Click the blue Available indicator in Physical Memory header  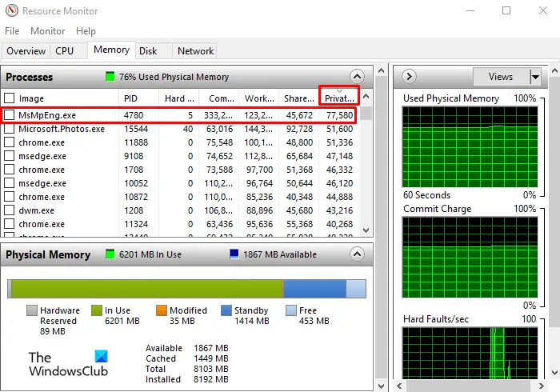234,254
